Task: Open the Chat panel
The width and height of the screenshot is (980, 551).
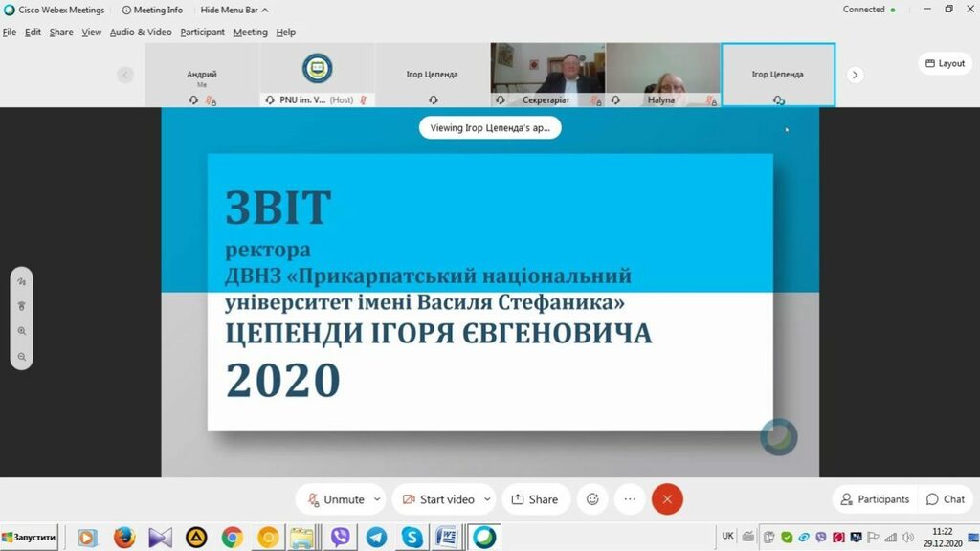Action: coord(946,499)
